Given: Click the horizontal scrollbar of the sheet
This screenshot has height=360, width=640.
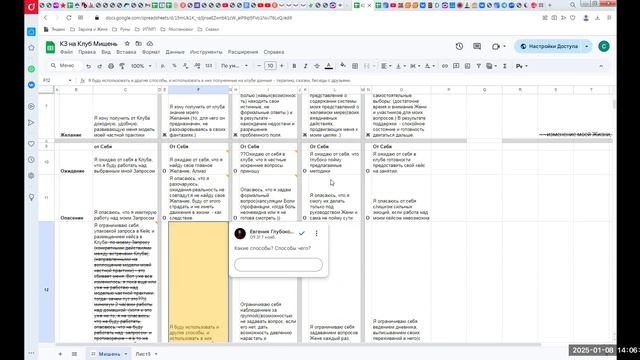Looking at the screenshot, I should (x=298, y=345).
